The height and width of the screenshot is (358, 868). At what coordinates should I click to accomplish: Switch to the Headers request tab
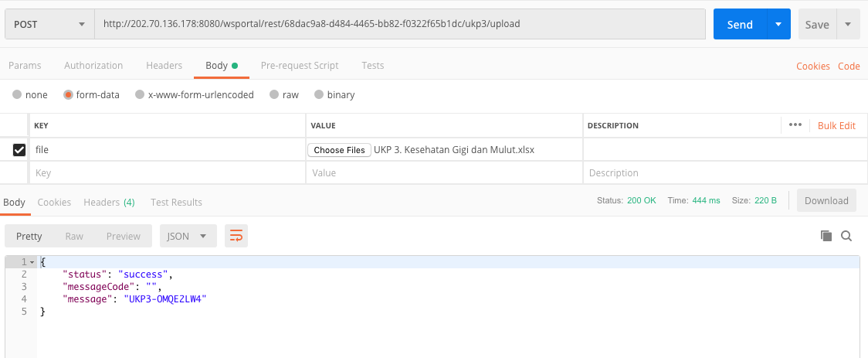tap(164, 66)
